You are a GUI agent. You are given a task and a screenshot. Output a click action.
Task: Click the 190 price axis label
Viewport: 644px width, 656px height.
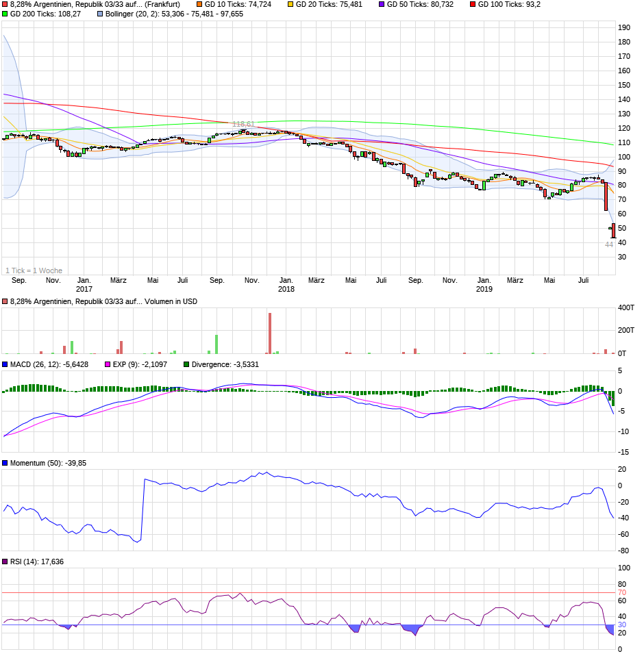tap(624, 27)
